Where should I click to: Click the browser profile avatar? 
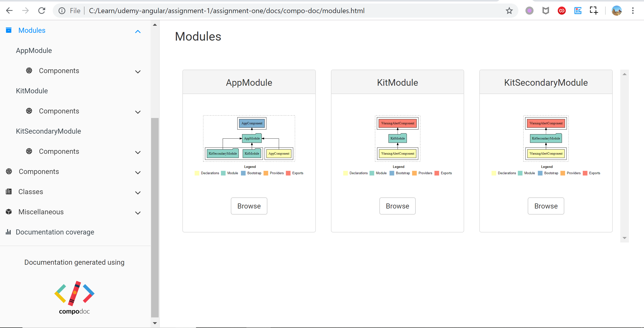[617, 11]
